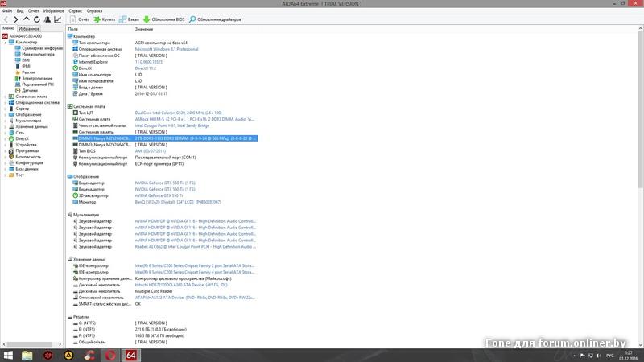644x362 pixels.
Task: Open the DirectX 11.2 value link
Action: click(146, 68)
